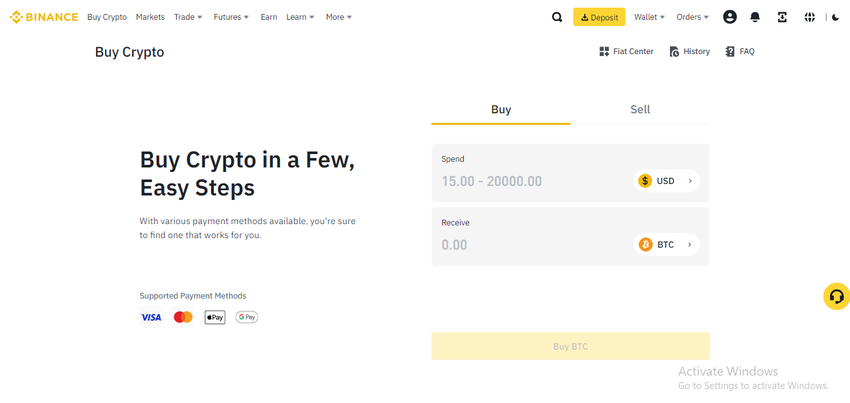Expand the Trade dropdown menu
Viewport: 850px width, 403px height.
pos(188,17)
